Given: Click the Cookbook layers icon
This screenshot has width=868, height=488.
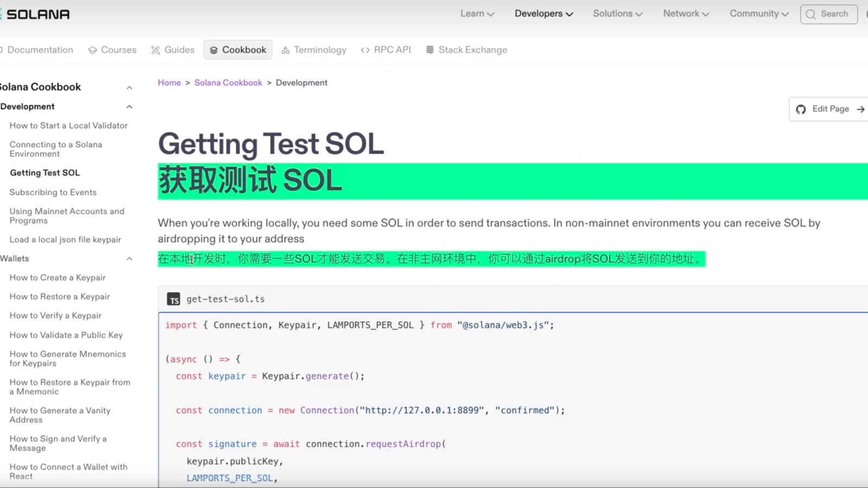Looking at the screenshot, I should point(213,50).
